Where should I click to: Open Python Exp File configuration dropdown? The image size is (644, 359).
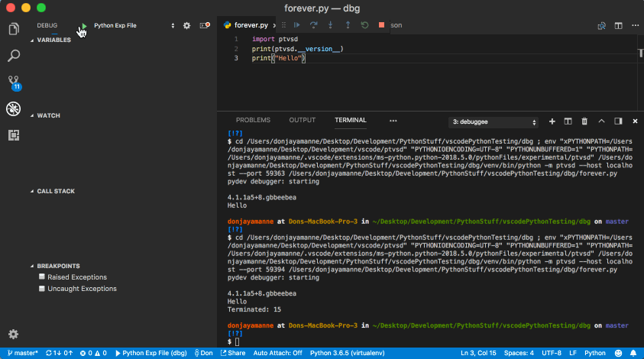coord(134,25)
